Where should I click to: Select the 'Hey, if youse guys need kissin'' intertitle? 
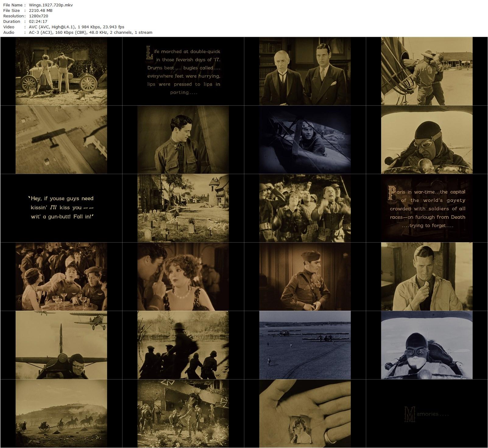[61, 208]
